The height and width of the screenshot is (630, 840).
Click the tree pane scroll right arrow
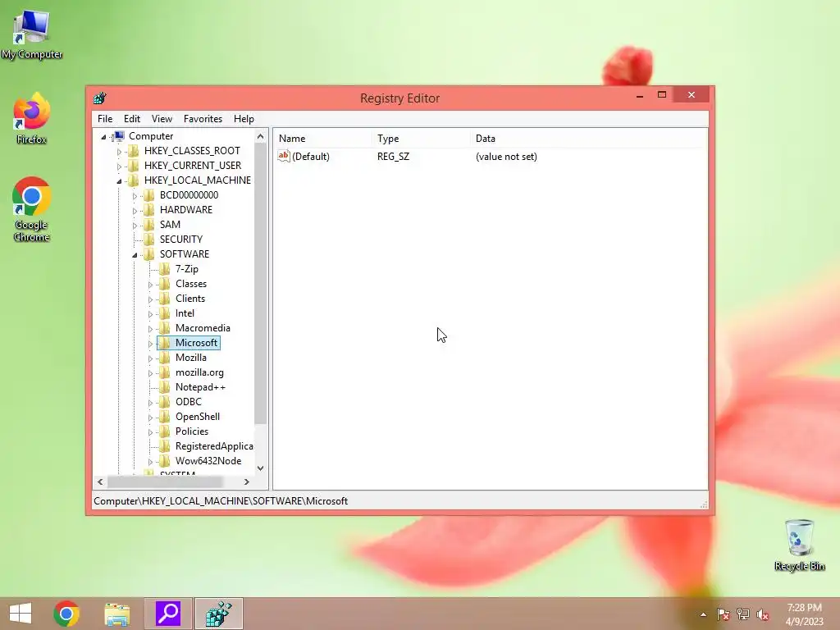pyautogui.click(x=246, y=482)
